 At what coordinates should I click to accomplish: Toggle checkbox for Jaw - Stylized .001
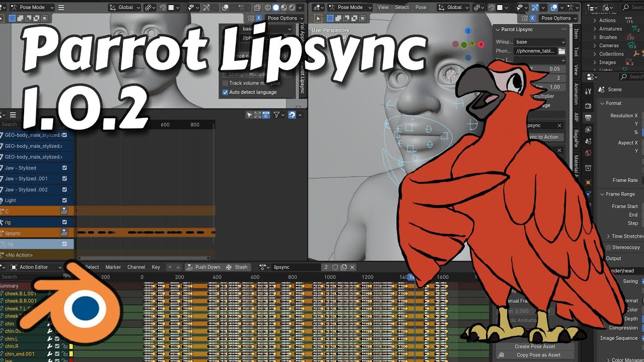64,178
